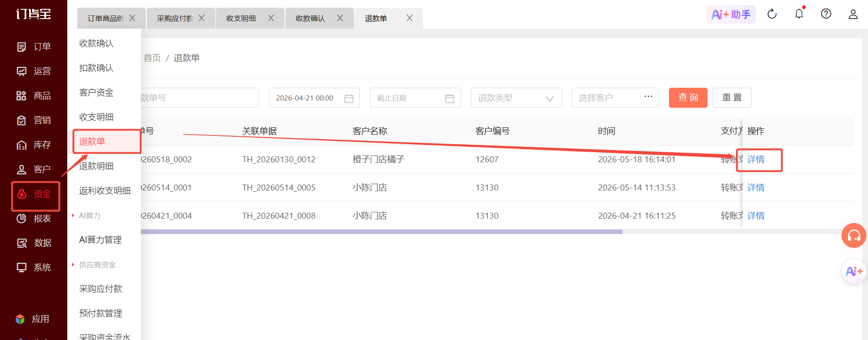Click the refund number input field
Viewport: 868px width, 340px height.
[x=199, y=98]
